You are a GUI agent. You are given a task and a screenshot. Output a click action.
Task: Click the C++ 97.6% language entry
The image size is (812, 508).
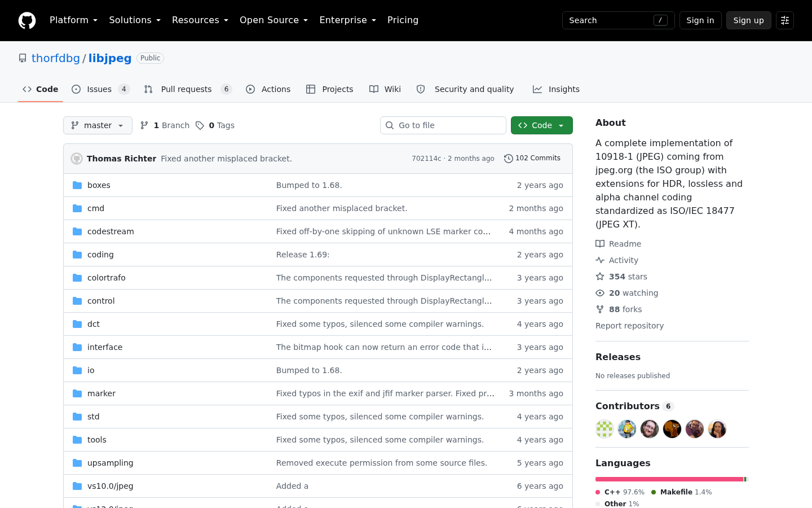620,492
